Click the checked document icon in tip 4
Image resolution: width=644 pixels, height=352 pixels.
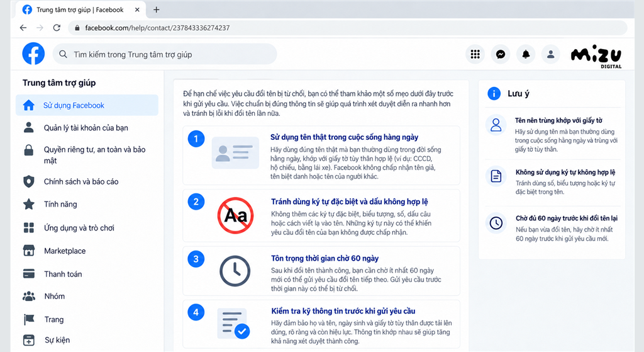[234, 324]
